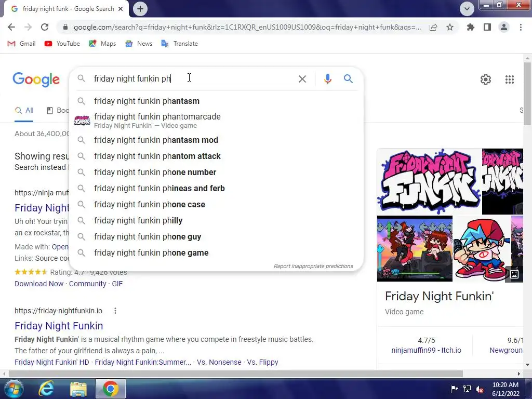
Task: Open the Action Center flag tray icon
Action: pyautogui.click(x=454, y=389)
